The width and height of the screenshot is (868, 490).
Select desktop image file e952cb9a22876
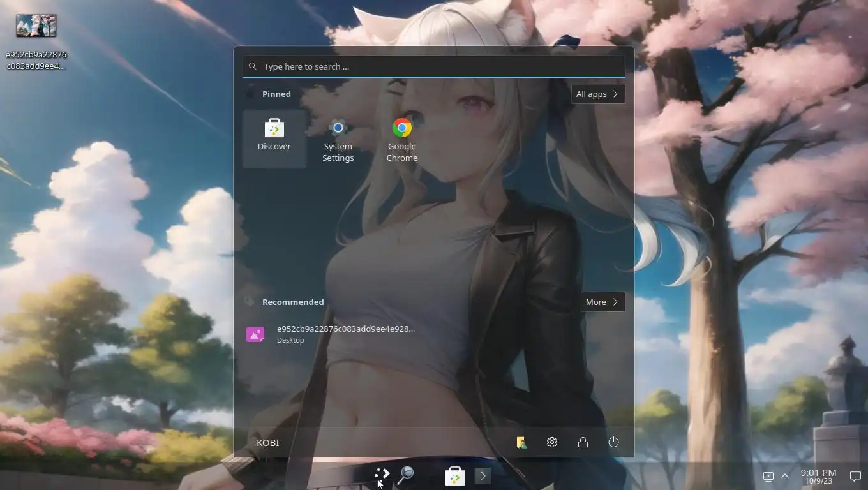(x=36, y=41)
